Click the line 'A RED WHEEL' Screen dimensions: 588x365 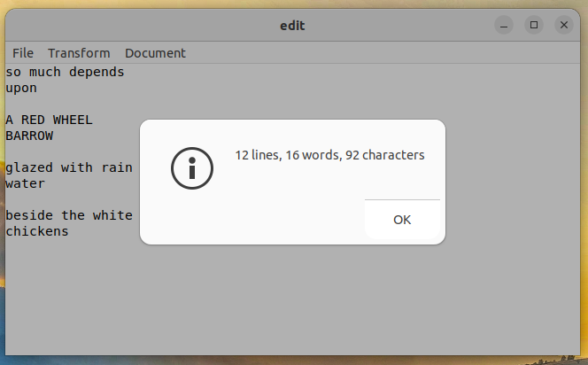point(49,120)
